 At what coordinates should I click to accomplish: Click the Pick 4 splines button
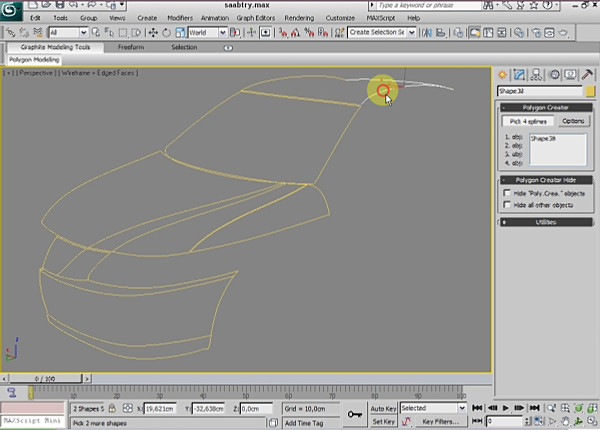(528, 121)
